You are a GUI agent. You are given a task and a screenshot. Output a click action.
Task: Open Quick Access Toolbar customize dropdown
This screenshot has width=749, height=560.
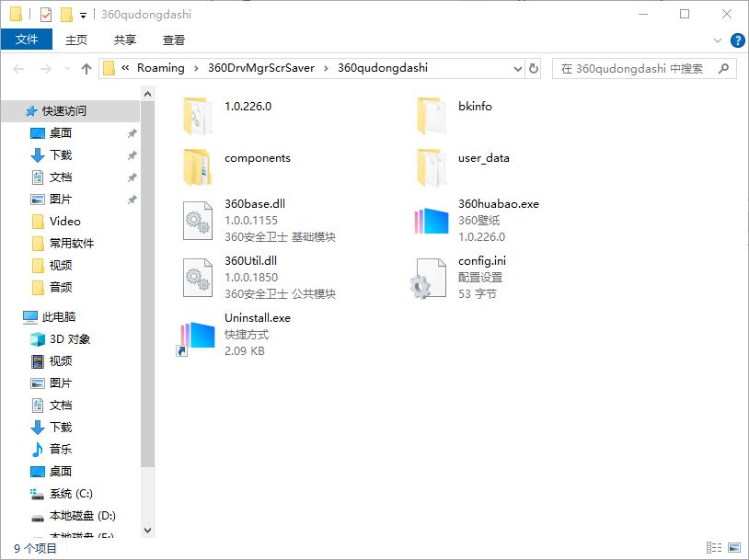coord(83,16)
